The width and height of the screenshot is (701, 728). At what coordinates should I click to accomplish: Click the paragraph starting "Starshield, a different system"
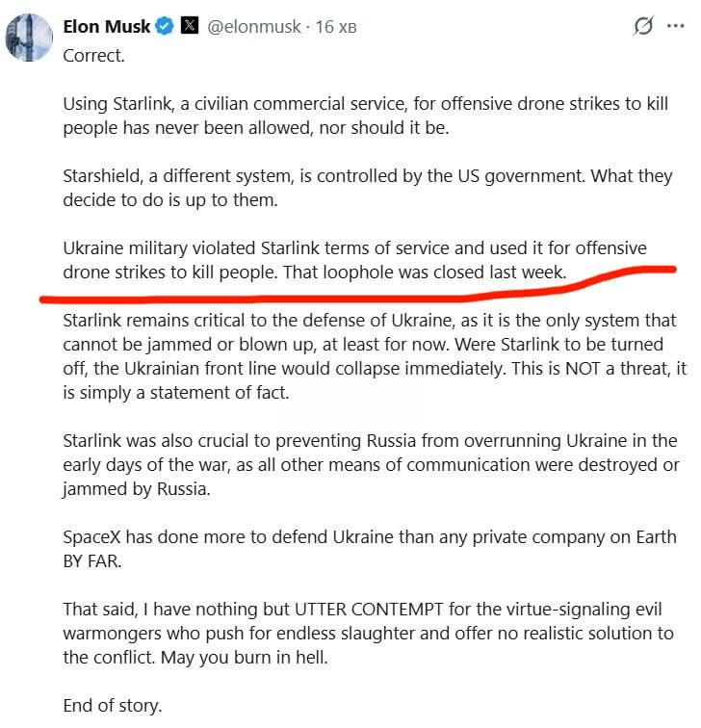pos(368,188)
